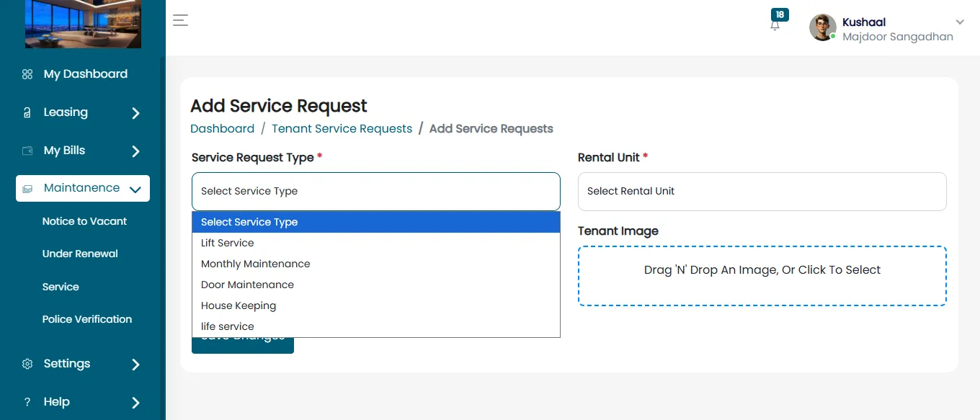Click the My Bills wallet icon
980x420 pixels.
[x=27, y=151]
